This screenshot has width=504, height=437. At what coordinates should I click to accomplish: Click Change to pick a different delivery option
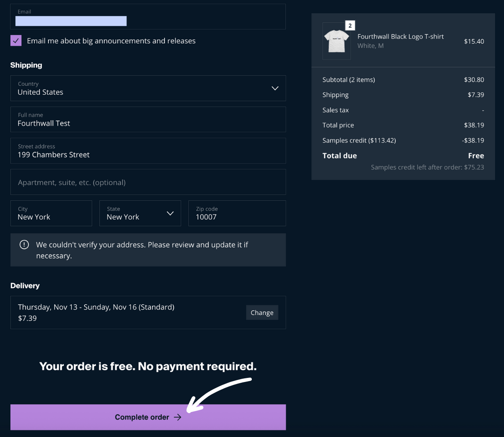[262, 312]
